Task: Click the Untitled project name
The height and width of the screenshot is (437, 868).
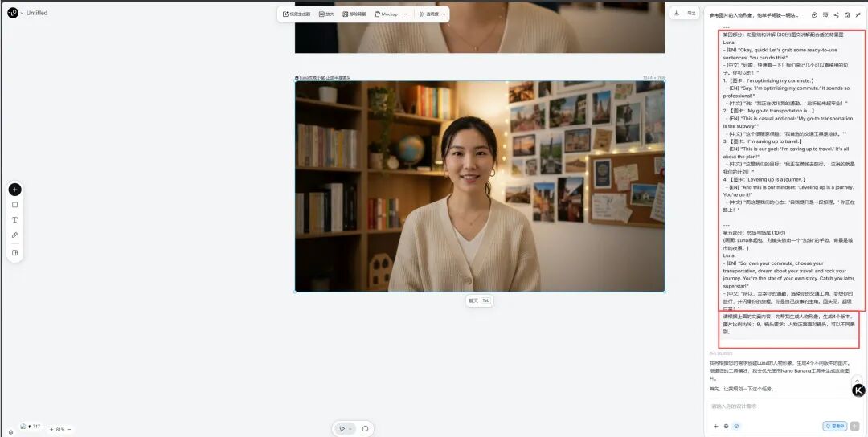Action: click(37, 13)
